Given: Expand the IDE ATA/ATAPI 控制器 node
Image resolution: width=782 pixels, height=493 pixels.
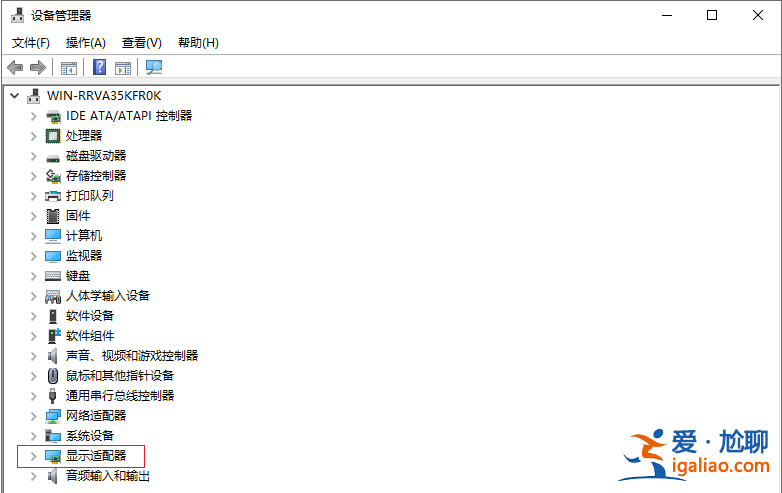Looking at the screenshot, I should pyautogui.click(x=33, y=116).
